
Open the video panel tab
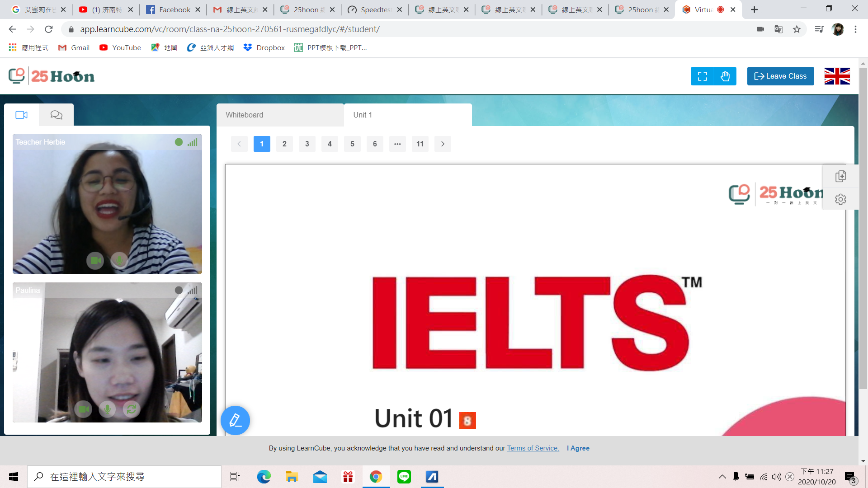coord(21,115)
